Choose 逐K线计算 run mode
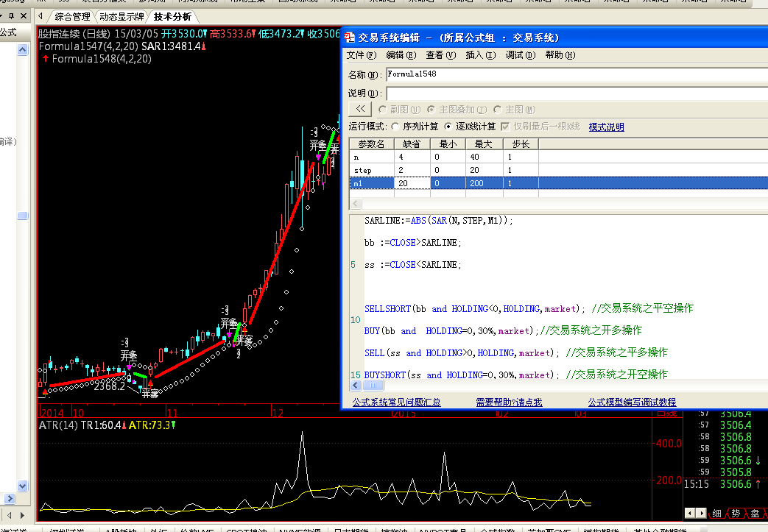The width and height of the screenshot is (768, 532). click(x=448, y=127)
